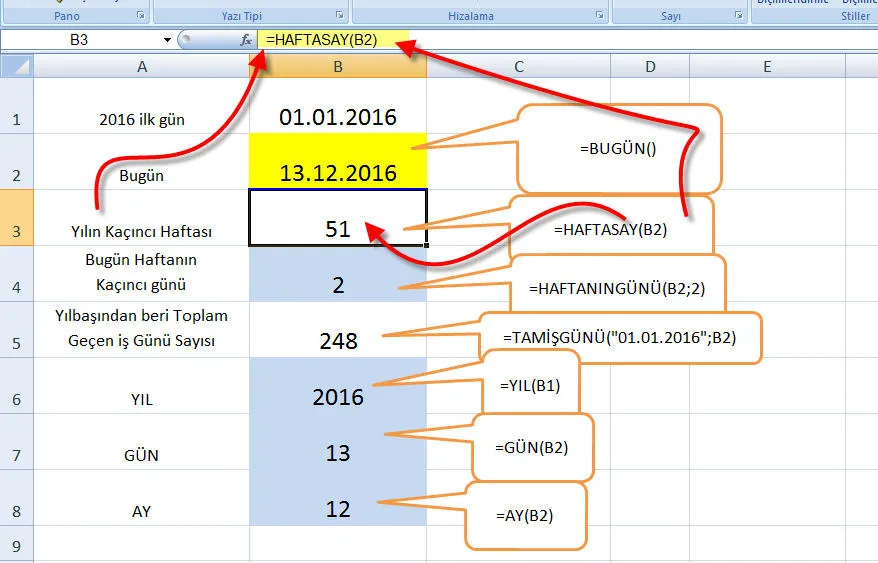Select column A header
This screenshot has width=878, height=563.
pos(141,66)
